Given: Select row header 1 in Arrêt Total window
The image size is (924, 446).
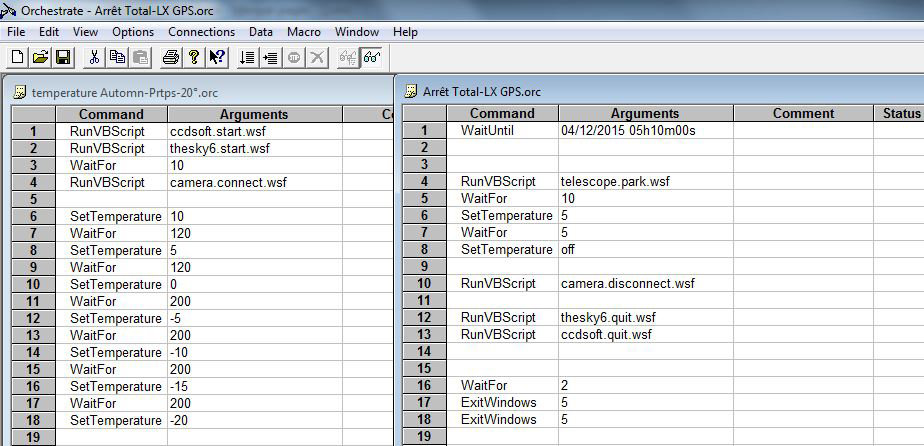Looking at the screenshot, I should 424,130.
